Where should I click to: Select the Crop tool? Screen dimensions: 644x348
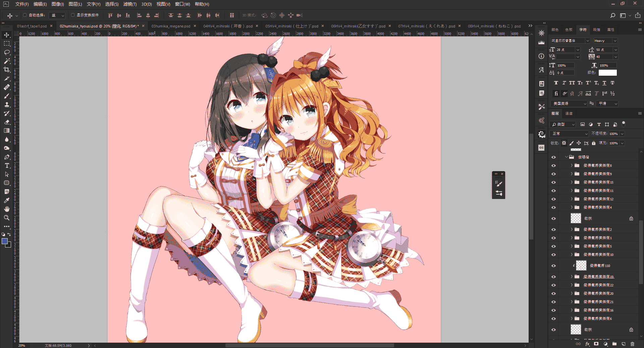point(7,70)
